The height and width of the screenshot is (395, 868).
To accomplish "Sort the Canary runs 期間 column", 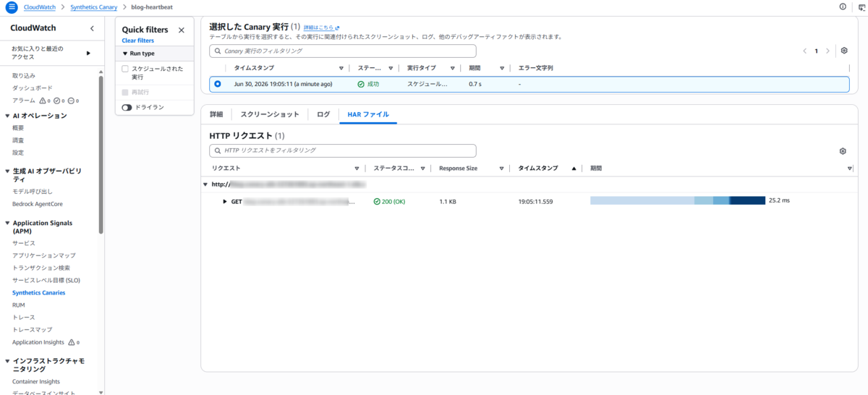I will 501,68.
